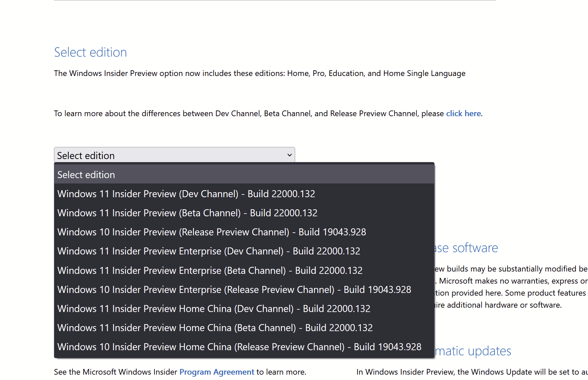Choose the 'Select edition' placeholder option in list
Image resolution: width=588 pixels, height=380 pixels.
[244, 175]
